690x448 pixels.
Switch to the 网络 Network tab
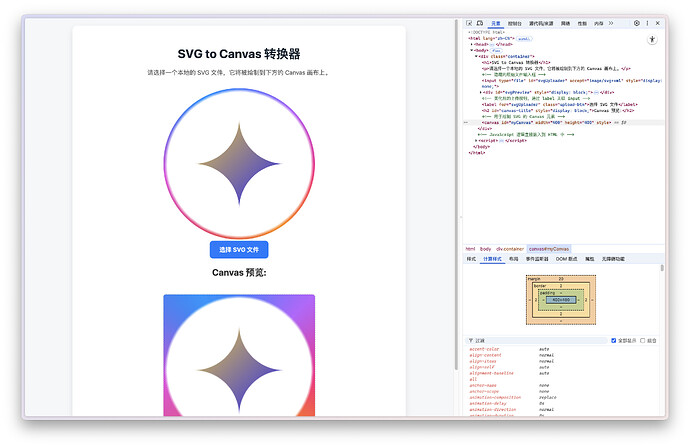pyautogui.click(x=565, y=23)
